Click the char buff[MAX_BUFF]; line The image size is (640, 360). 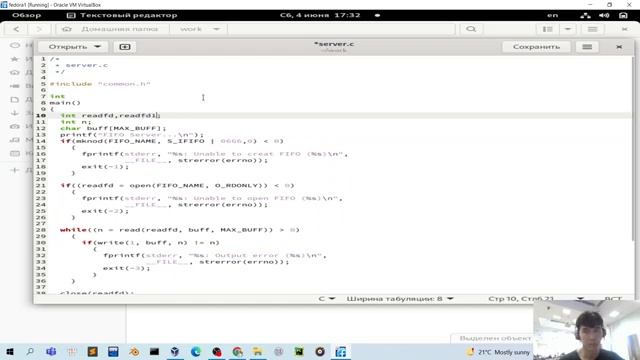113,128
